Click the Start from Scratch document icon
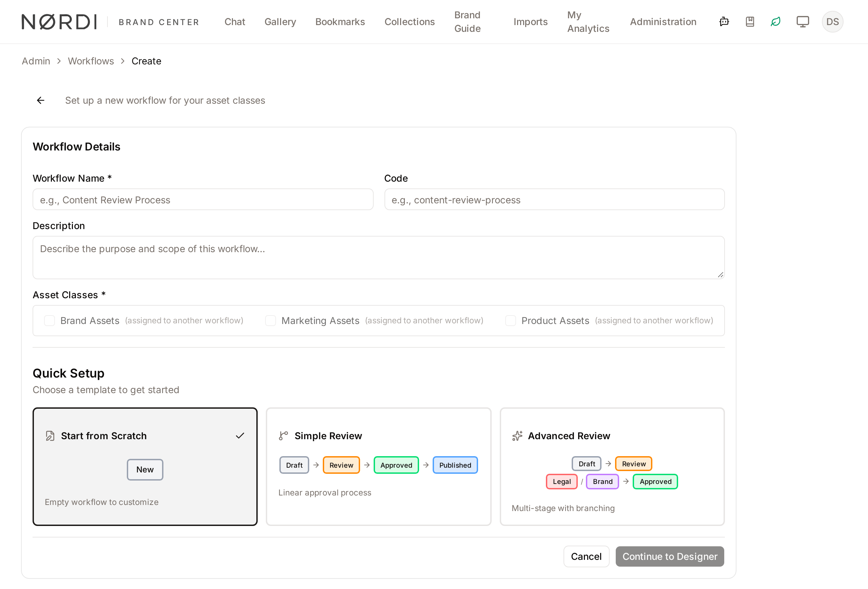Screen dimensions: 868x589 click(50, 435)
